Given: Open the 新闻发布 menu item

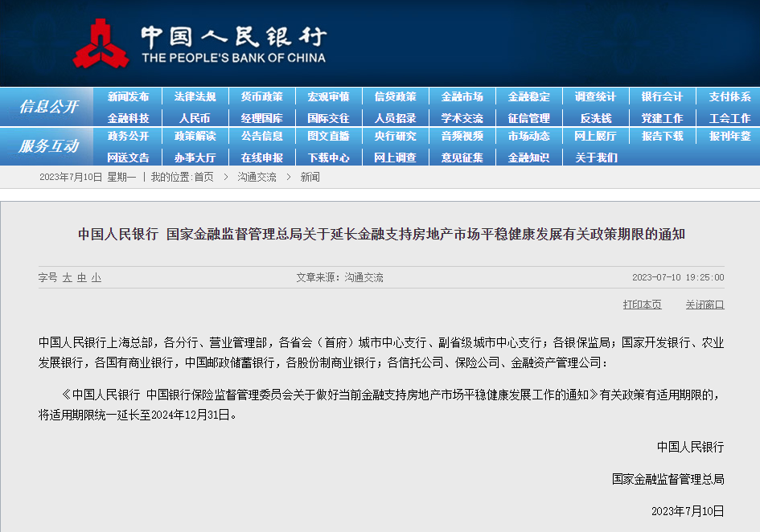Looking at the screenshot, I should tap(128, 96).
